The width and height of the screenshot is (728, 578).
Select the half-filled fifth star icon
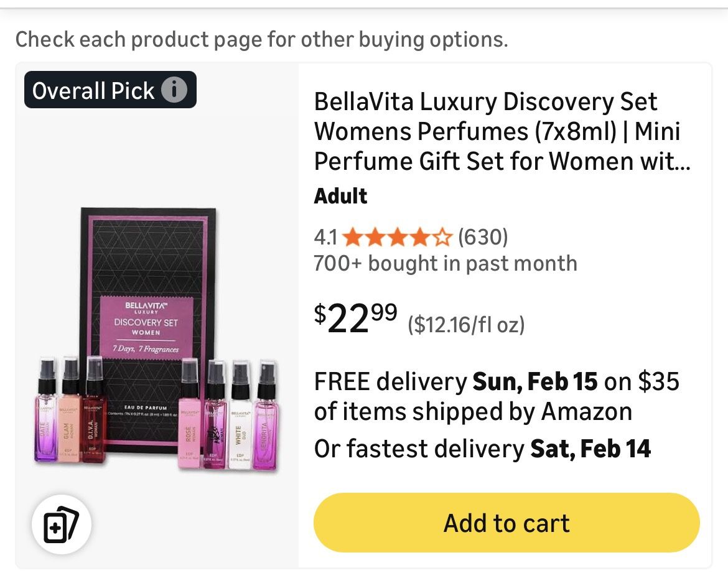444,236
